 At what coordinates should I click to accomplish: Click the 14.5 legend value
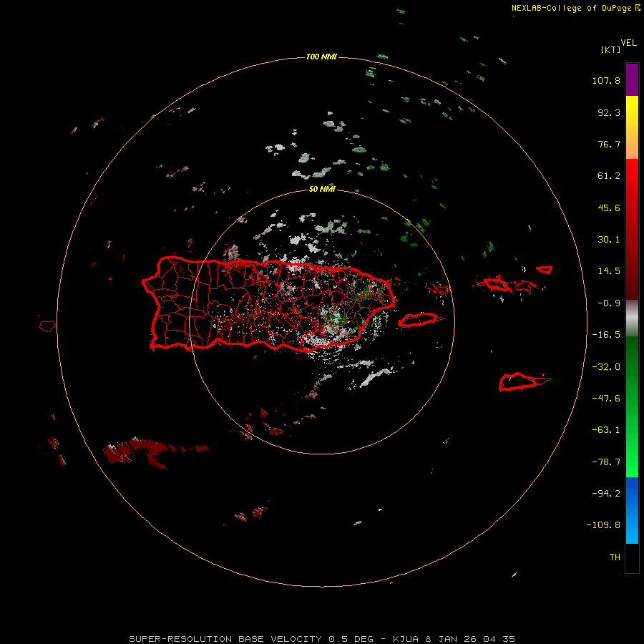pyautogui.click(x=609, y=271)
